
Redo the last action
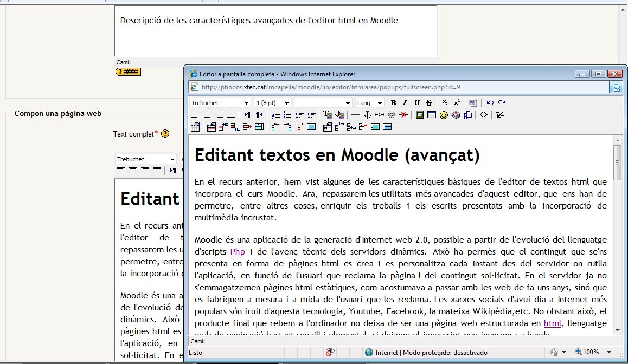click(502, 103)
